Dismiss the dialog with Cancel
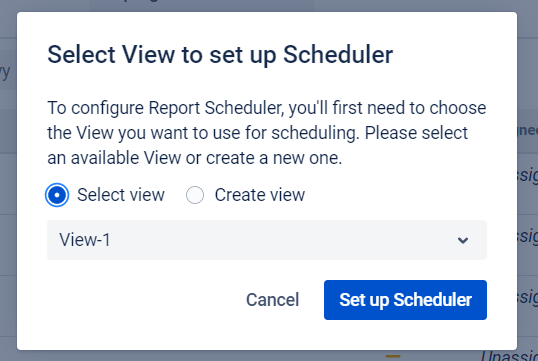 click(x=273, y=300)
